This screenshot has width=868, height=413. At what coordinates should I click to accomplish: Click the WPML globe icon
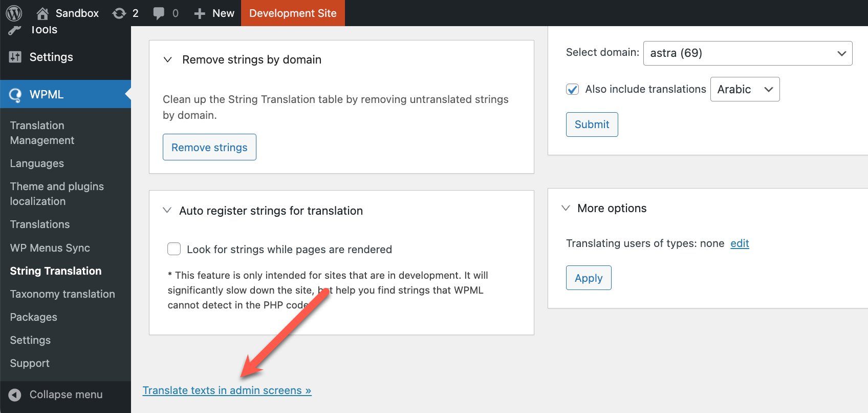(x=15, y=95)
